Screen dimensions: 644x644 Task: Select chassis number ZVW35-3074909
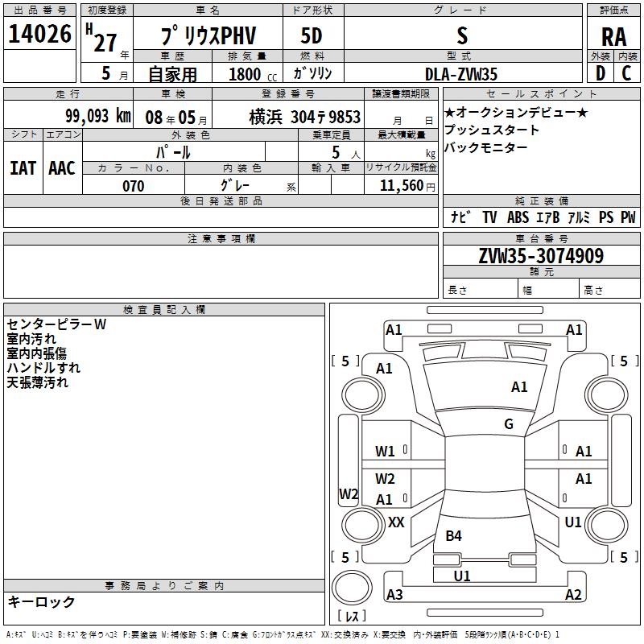541,255
